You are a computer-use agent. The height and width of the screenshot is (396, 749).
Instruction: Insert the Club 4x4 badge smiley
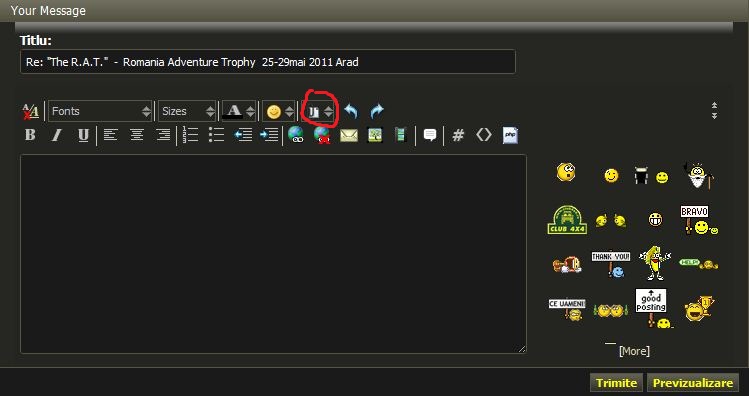tap(567, 220)
